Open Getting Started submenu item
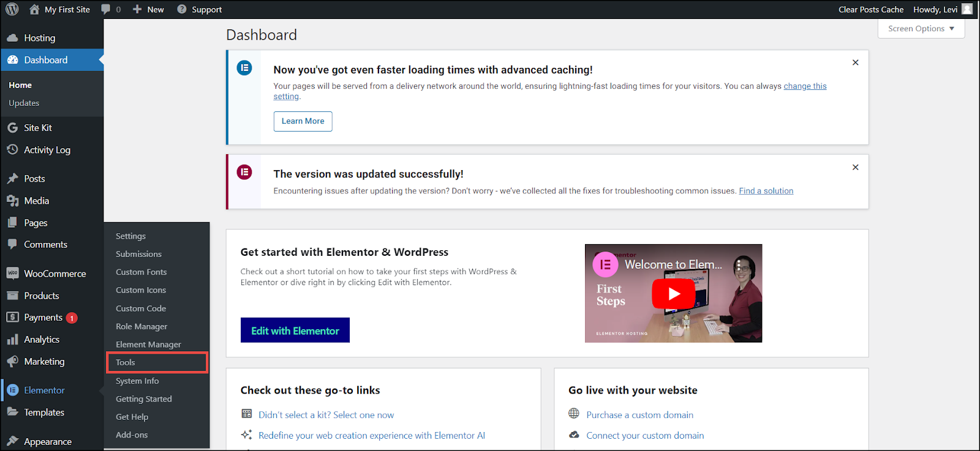Image resolution: width=980 pixels, height=451 pixels. tap(144, 399)
